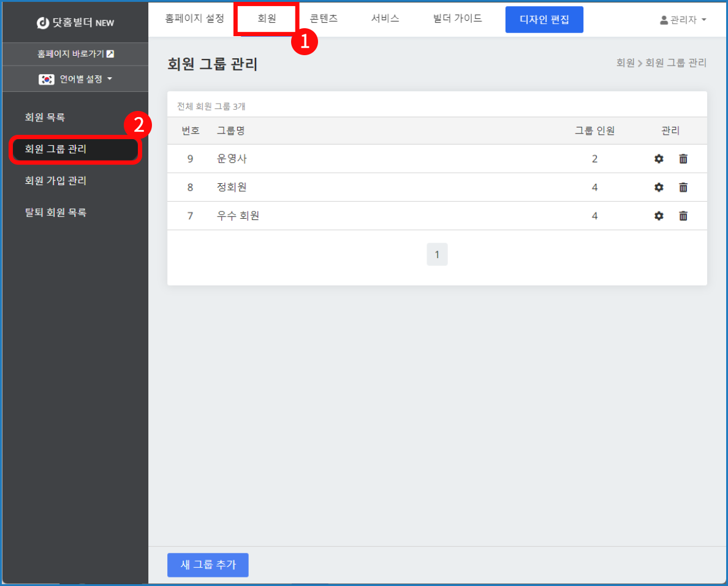Delete the 운영사 group with trash icon
728x586 pixels.
pyautogui.click(x=683, y=159)
